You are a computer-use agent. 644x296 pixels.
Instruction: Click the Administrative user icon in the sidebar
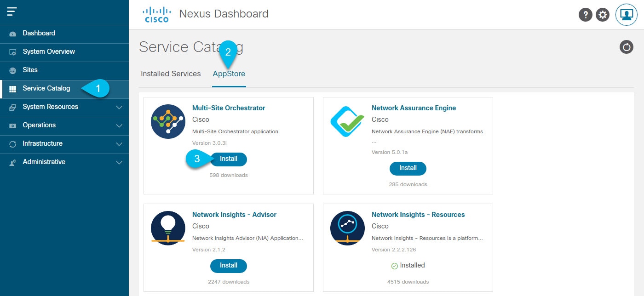(x=13, y=162)
